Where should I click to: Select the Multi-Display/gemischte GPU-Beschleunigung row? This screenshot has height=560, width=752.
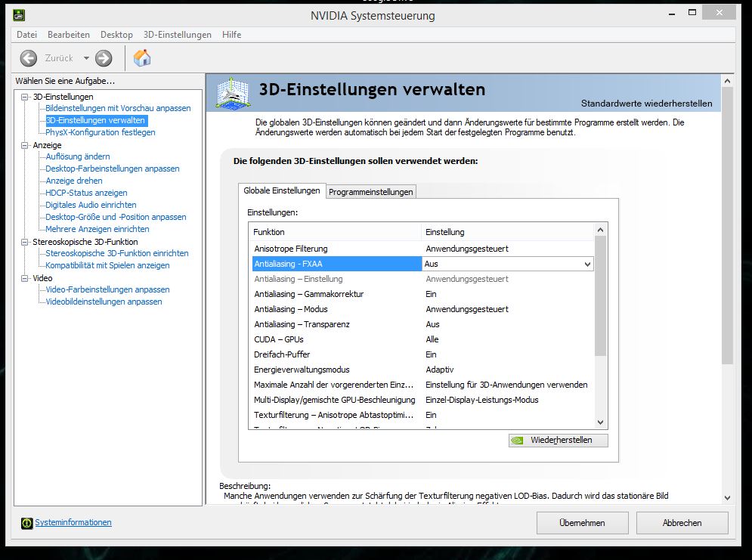pos(422,400)
